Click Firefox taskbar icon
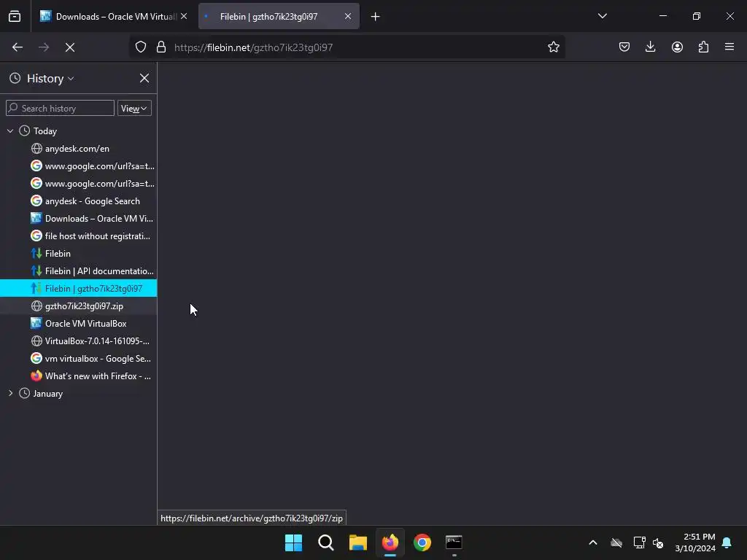 tap(390, 542)
